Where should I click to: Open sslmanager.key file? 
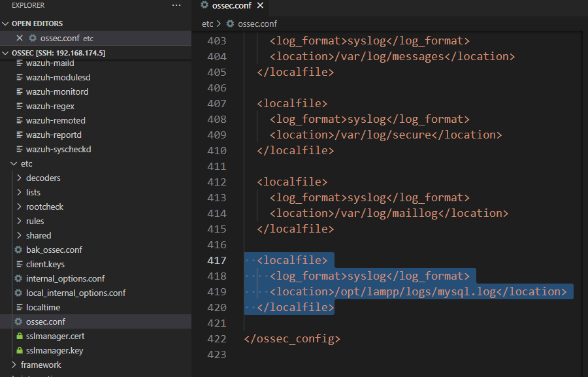55,350
